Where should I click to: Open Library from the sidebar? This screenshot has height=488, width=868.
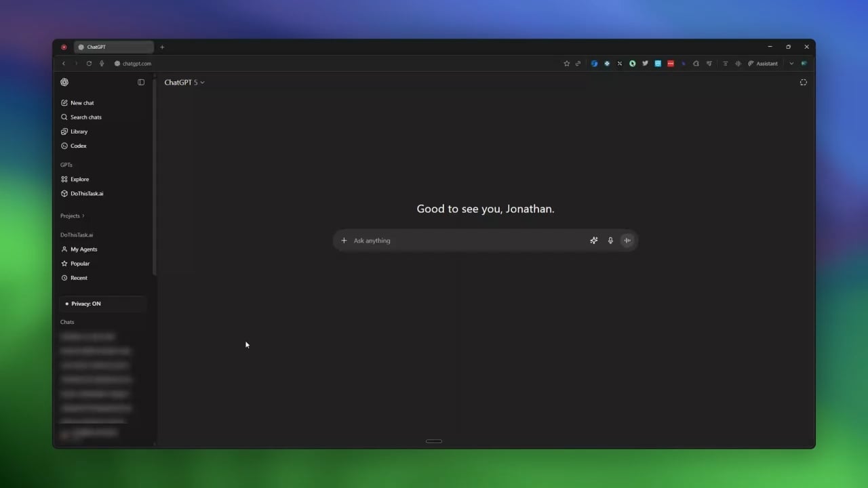click(79, 131)
